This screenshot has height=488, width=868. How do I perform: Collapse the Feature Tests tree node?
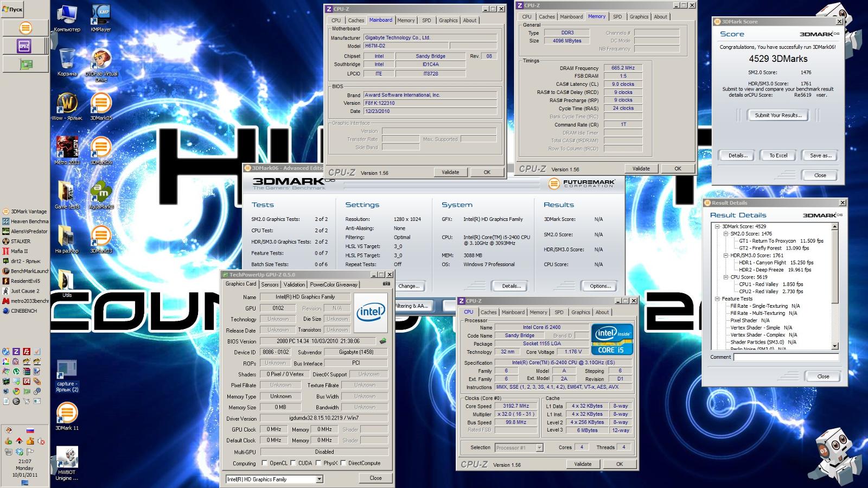[x=717, y=299]
